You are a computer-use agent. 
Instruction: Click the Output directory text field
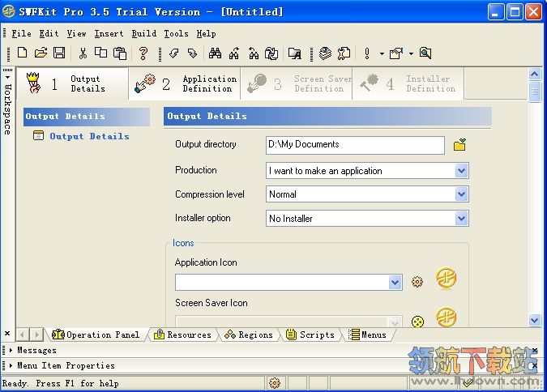click(355, 145)
